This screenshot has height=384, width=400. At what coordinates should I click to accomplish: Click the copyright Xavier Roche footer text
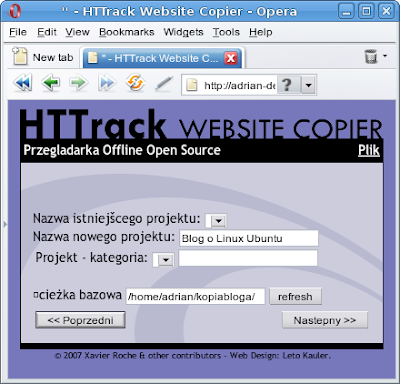click(x=193, y=356)
